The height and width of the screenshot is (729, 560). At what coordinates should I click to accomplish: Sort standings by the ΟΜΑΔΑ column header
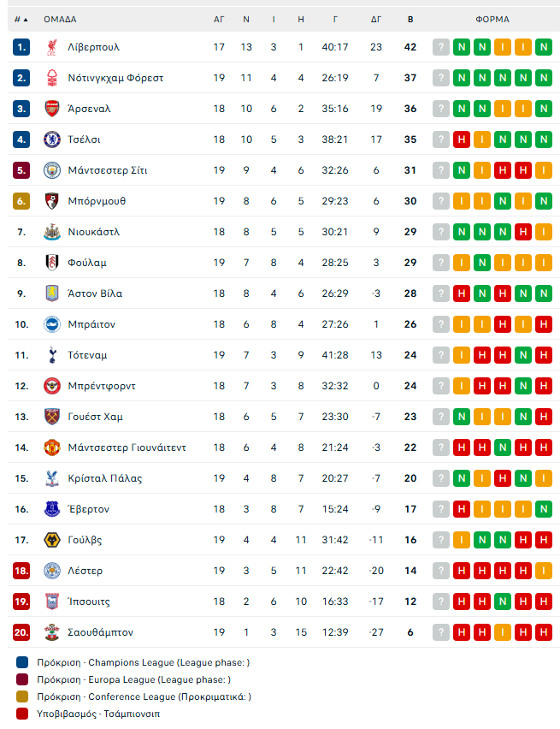pyautogui.click(x=60, y=19)
